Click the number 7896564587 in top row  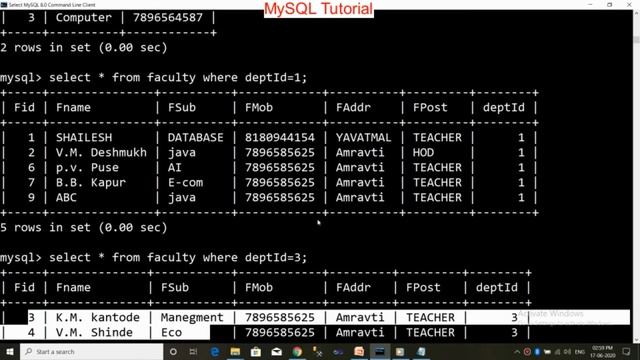(168, 18)
